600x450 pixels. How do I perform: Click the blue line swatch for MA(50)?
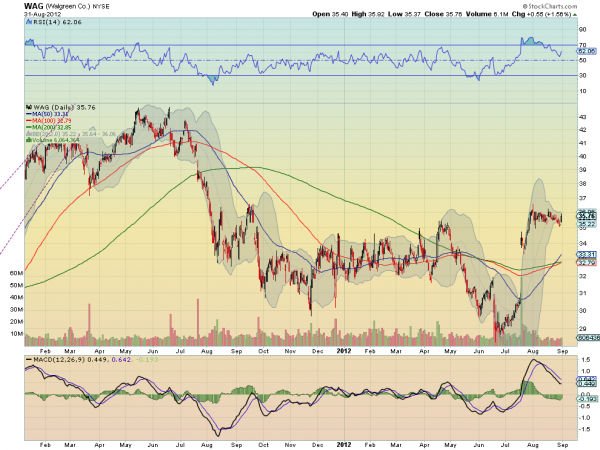(29, 114)
